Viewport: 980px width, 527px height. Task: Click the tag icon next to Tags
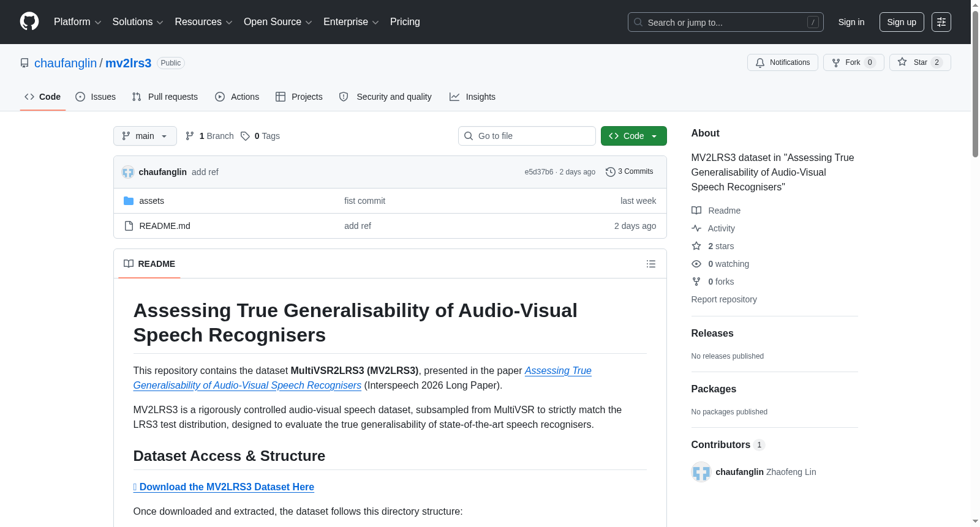(246, 136)
